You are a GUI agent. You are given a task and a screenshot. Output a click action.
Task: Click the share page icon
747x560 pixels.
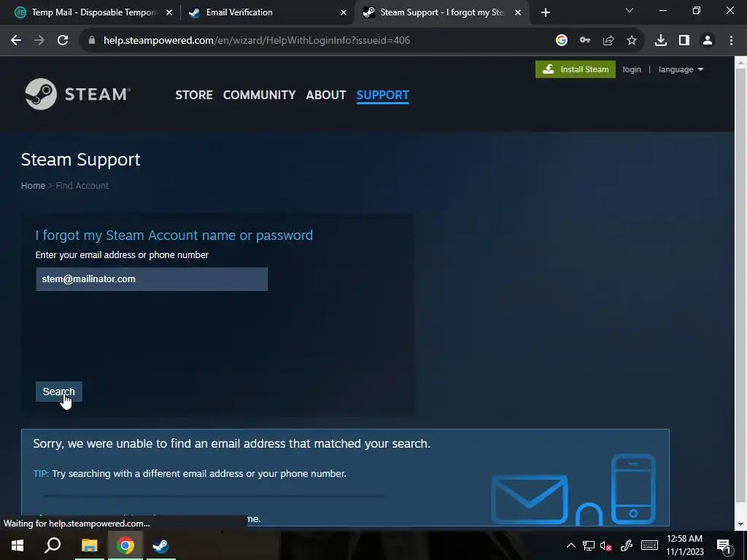click(x=608, y=41)
